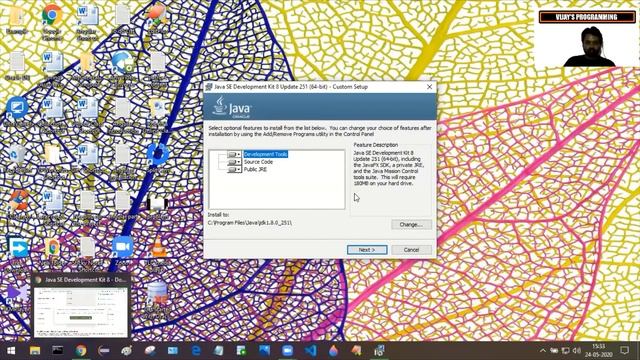The height and width of the screenshot is (360, 640).
Task: Open the taskbar clock and date
Action: tap(598, 351)
